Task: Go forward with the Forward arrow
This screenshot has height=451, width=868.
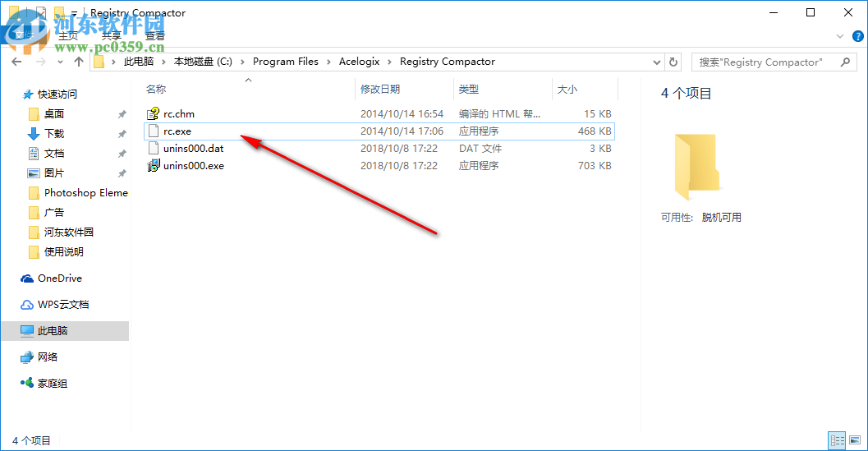Action: [x=40, y=62]
